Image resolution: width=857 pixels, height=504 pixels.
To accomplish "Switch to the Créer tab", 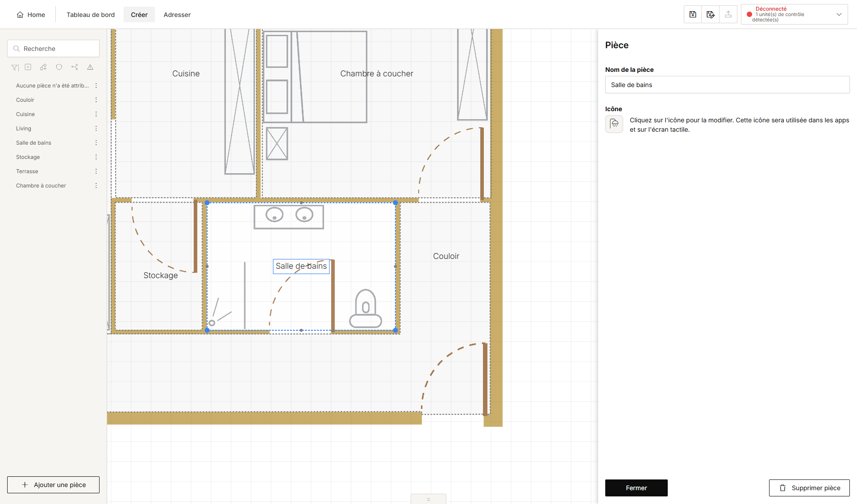I will (x=139, y=15).
